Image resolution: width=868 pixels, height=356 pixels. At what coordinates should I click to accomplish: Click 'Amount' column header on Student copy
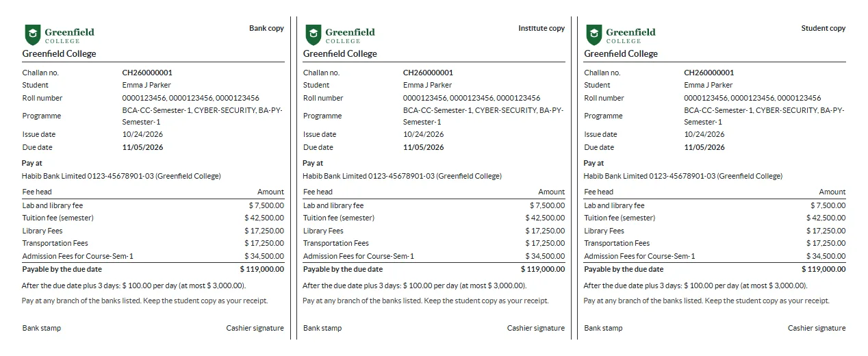click(832, 192)
